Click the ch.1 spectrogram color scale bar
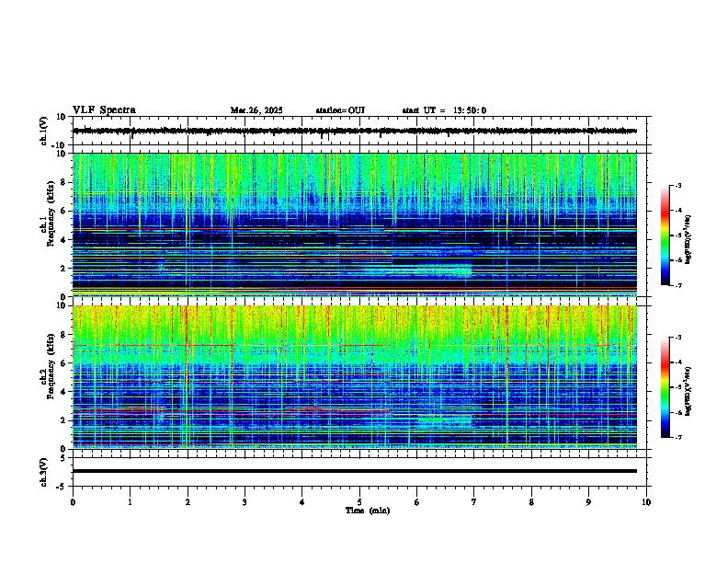Viewport: 728px width, 563px height. coord(665,236)
